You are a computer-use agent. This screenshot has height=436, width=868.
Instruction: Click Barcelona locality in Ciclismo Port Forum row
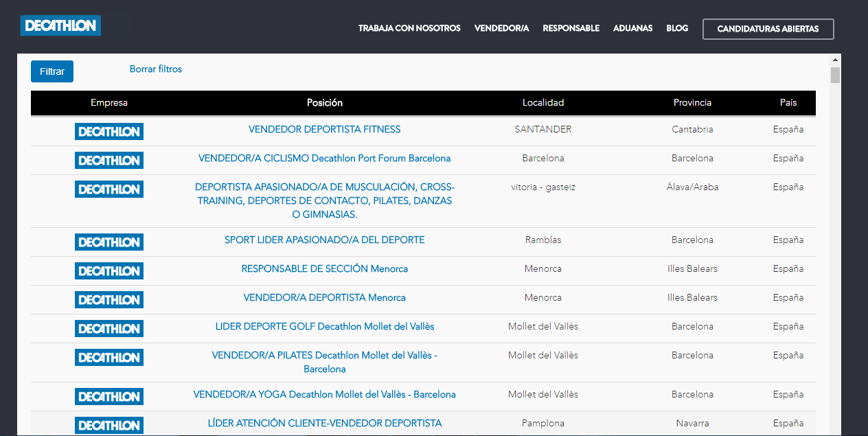click(543, 159)
